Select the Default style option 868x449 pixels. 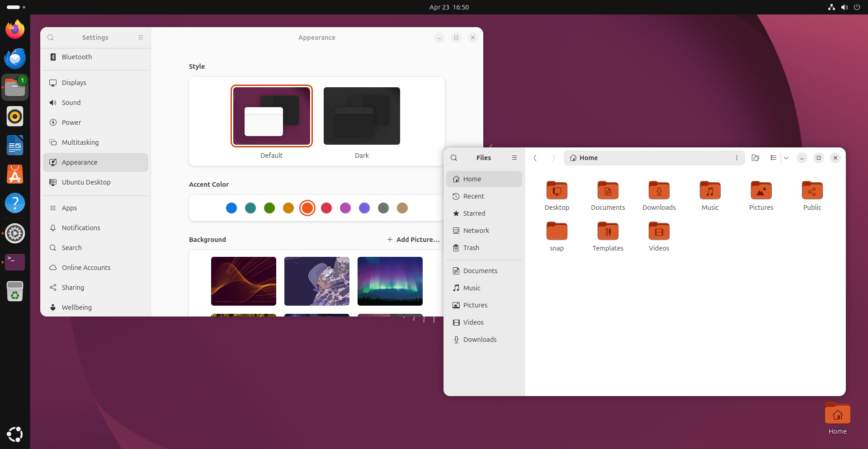tap(271, 116)
